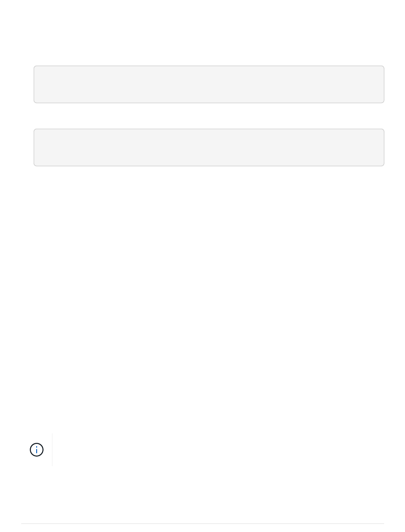Click the first code box's upper-right rounded corner

click(382, 67)
